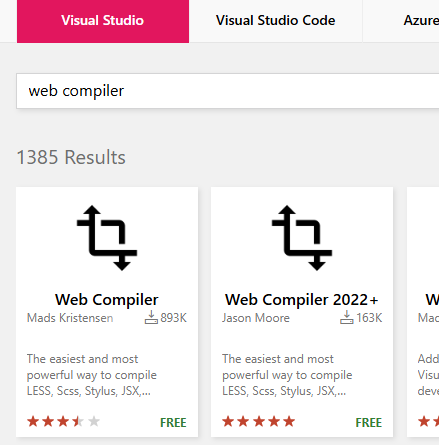This screenshot has width=439, height=445.
Task: Click the Web Compiler star rating
Action: [63, 422]
